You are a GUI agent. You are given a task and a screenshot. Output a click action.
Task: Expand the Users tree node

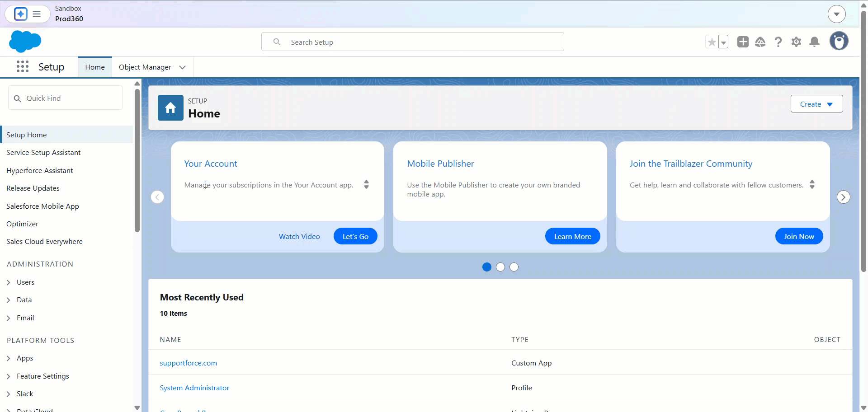click(x=9, y=282)
